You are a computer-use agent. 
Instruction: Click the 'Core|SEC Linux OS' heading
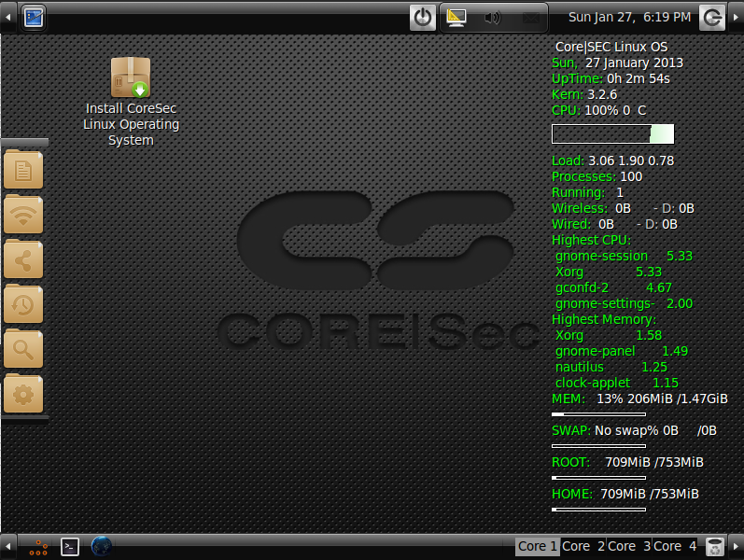coord(611,47)
